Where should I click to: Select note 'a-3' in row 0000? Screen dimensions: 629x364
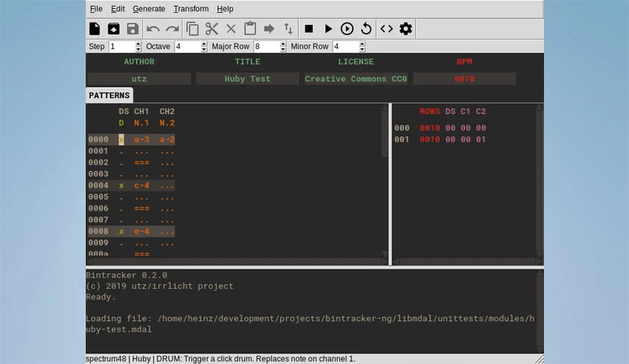pos(141,139)
